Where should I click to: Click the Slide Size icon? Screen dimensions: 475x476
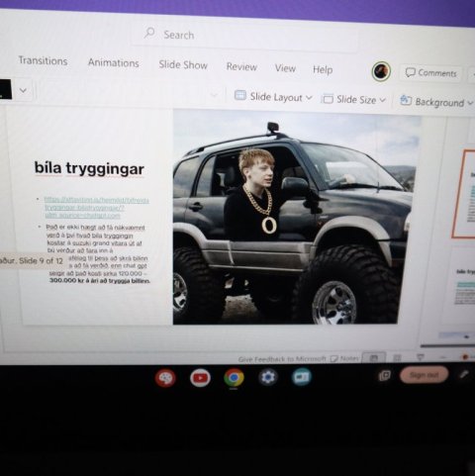coord(328,99)
